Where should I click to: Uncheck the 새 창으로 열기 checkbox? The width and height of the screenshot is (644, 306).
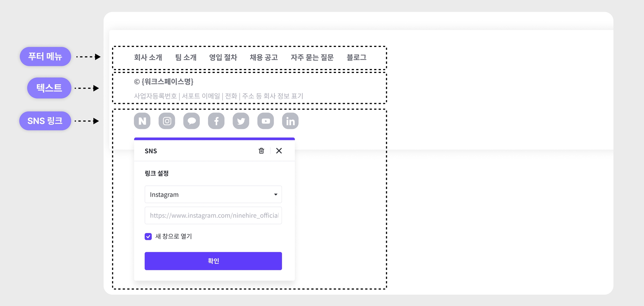coord(148,236)
